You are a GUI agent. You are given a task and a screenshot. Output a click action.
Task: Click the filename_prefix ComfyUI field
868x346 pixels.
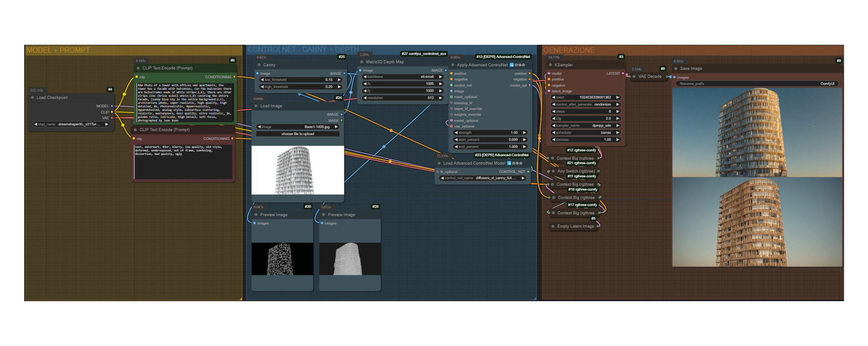coord(757,84)
